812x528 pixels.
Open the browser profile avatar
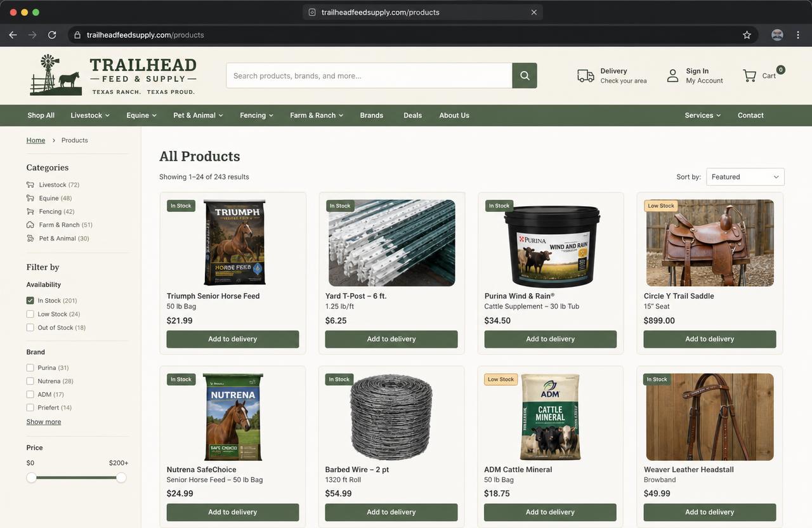[777, 35]
